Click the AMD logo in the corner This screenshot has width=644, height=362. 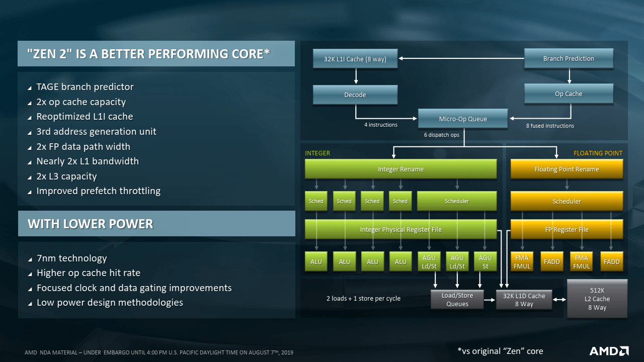609,351
